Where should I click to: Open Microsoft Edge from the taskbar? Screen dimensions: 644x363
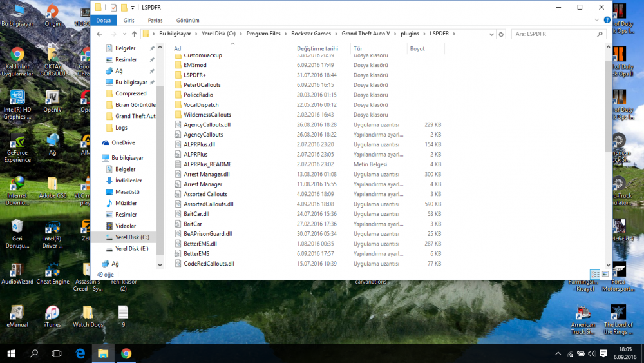click(x=80, y=353)
